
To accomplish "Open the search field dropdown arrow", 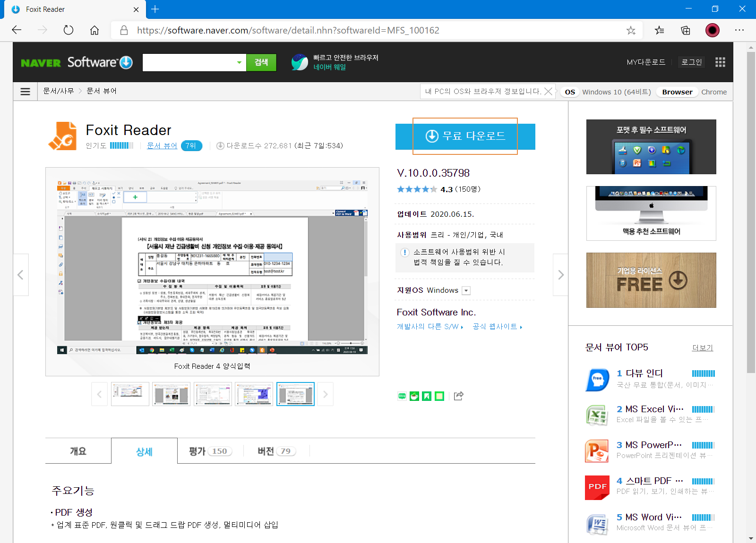I will pos(239,62).
